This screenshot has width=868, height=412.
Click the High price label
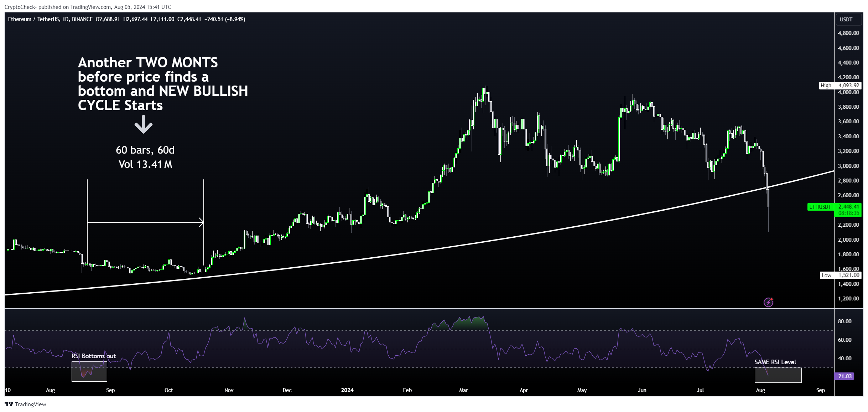coord(826,86)
